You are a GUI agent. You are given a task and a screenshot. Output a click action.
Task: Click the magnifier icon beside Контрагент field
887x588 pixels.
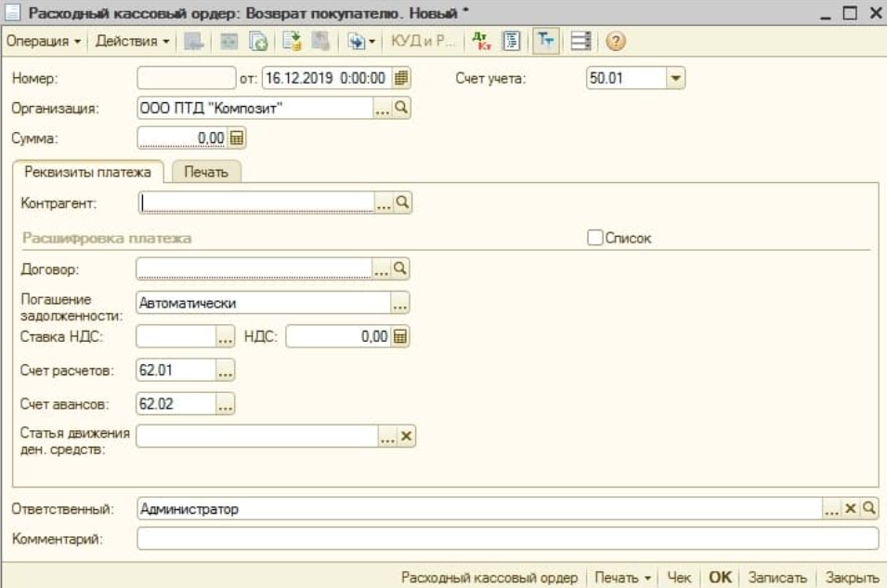coord(401,202)
